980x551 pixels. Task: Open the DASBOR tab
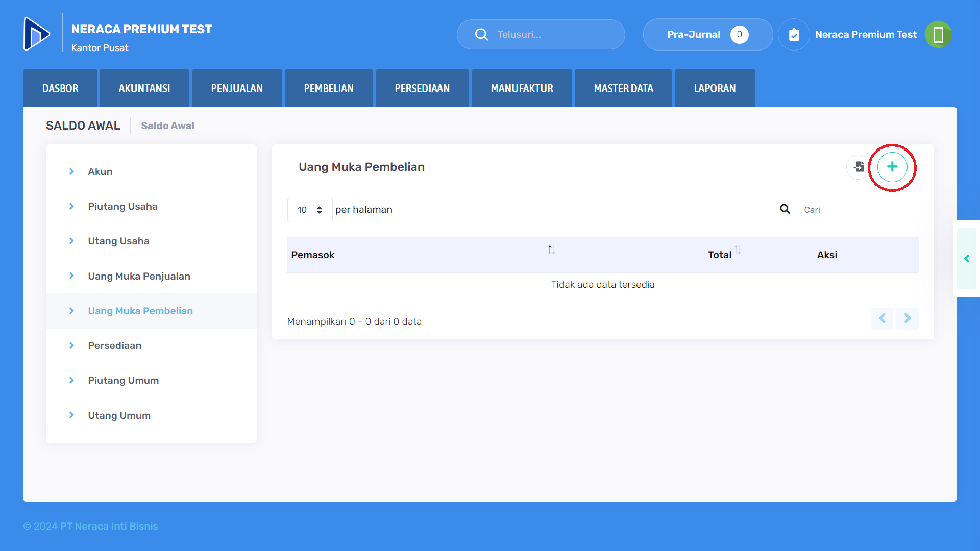click(60, 88)
